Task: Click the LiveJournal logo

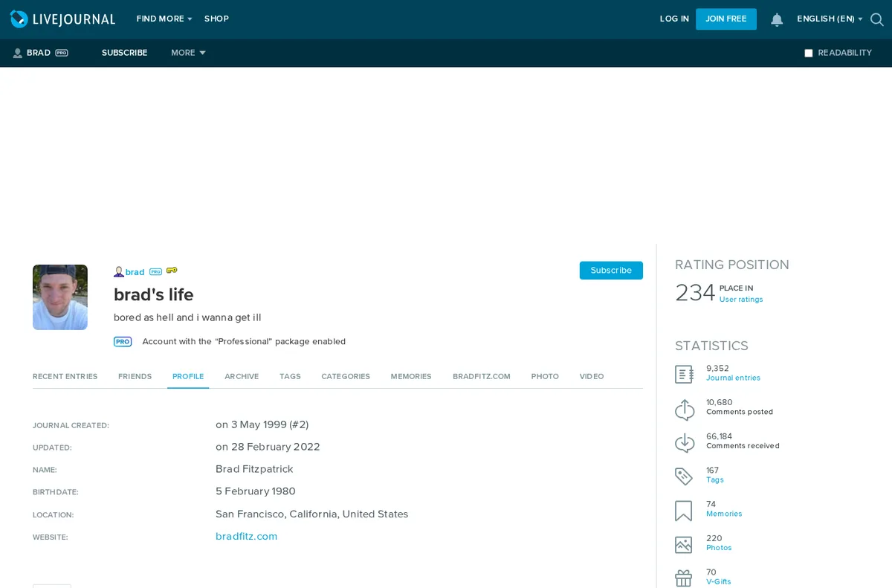Action: coord(62,19)
